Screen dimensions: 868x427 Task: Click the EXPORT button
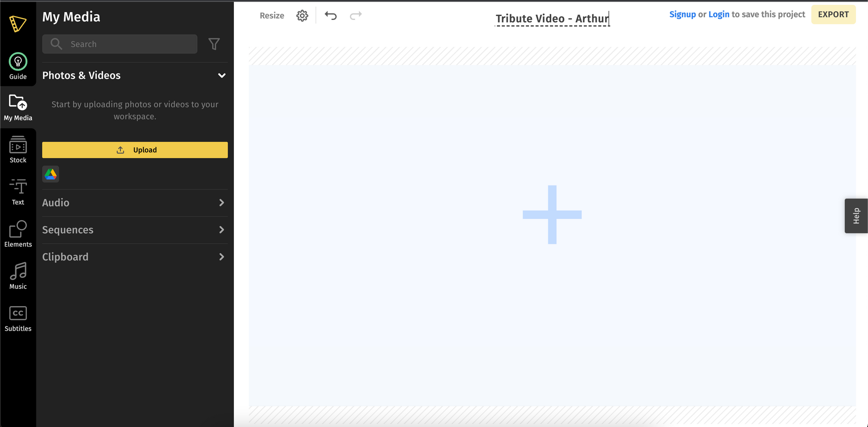click(x=833, y=14)
